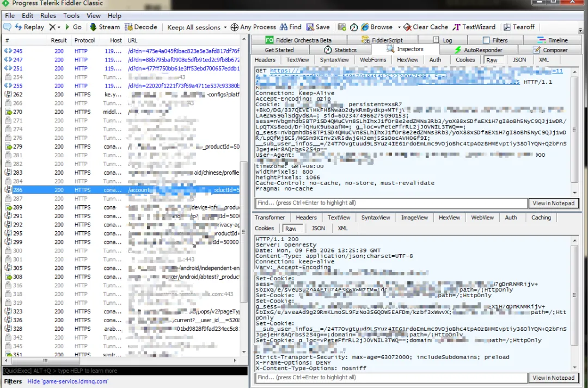Click Tearoff toolbar button
Screen dimensions: 588x388
519,27
